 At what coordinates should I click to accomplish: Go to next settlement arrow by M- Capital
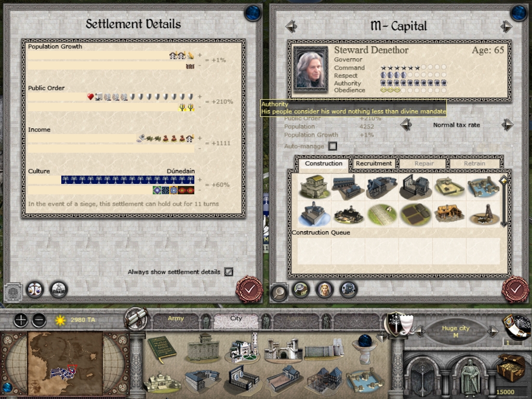click(506, 26)
